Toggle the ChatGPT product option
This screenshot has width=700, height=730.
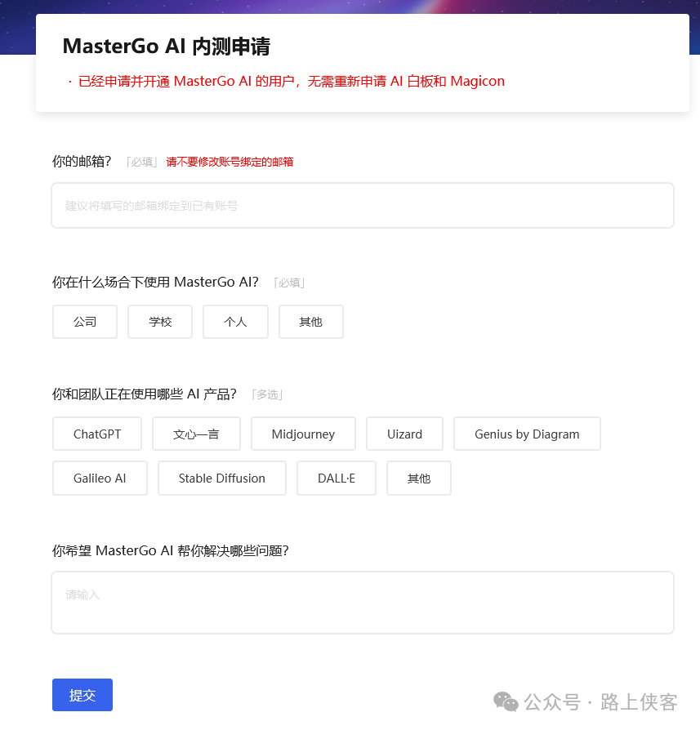click(97, 434)
